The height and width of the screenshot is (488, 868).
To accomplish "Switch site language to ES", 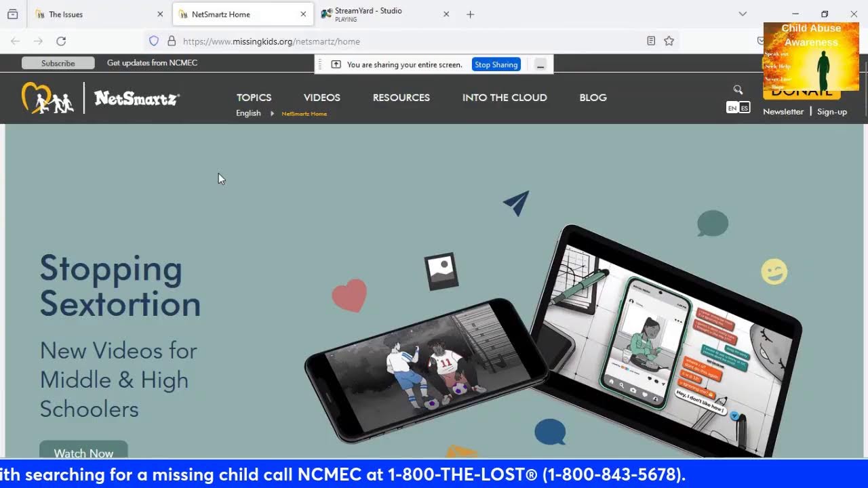I will pyautogui.click(x=745, y=107).
